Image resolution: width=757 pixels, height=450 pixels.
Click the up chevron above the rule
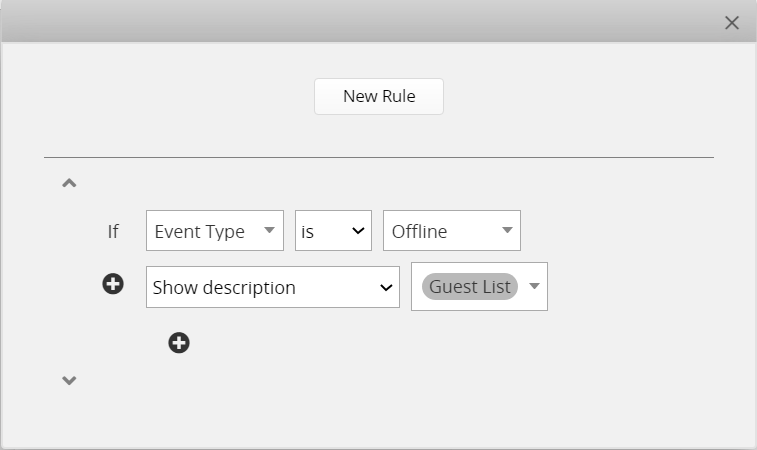coord(69,183)
